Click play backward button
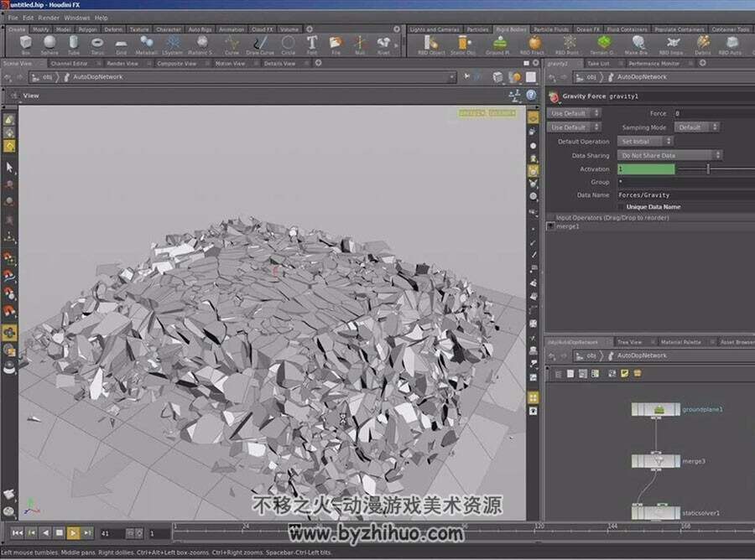Screen dimensions: 755x560 point(45,532)
